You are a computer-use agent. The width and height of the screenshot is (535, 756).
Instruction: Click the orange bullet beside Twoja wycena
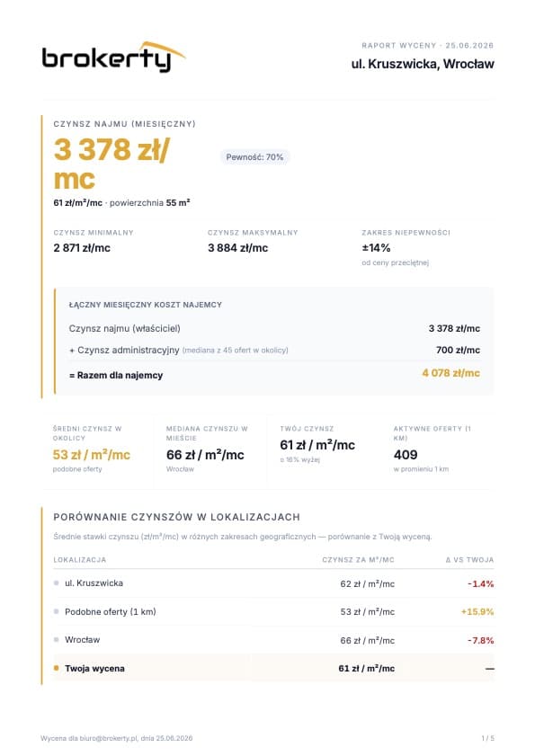pyautogui.click(x=57, y=668)
